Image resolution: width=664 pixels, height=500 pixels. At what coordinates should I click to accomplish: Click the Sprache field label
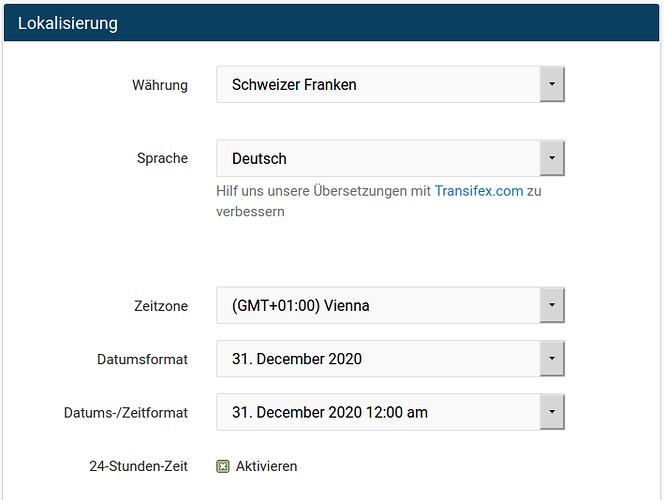[162, 158]
